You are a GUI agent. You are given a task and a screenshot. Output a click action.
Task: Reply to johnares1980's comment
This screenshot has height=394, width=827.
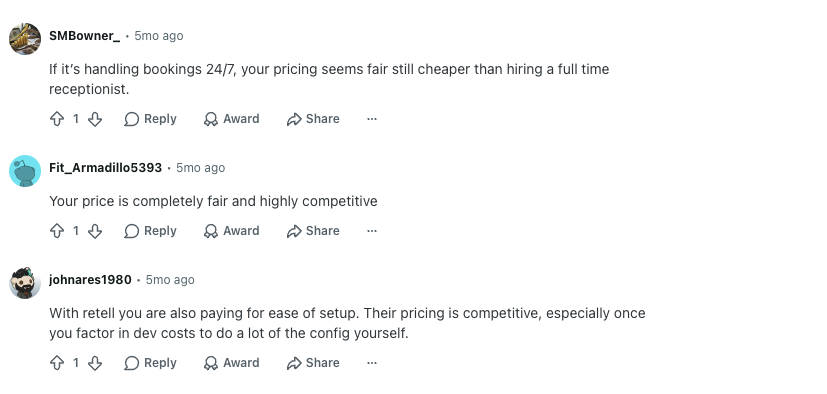[150, 363]
